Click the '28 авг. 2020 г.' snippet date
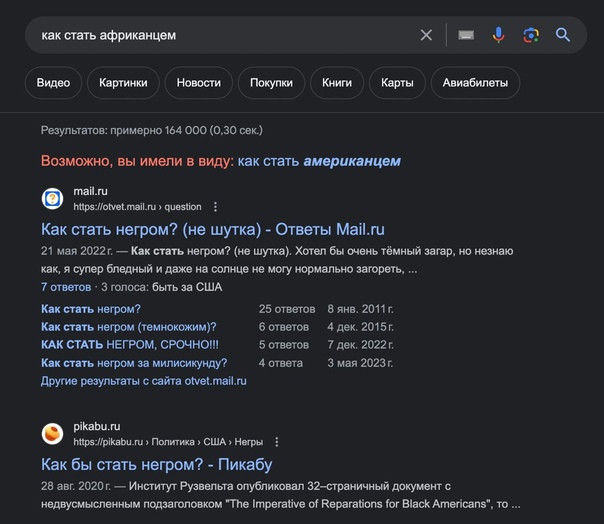This screenshot has height=524, width=604. (x=76, y=486)
